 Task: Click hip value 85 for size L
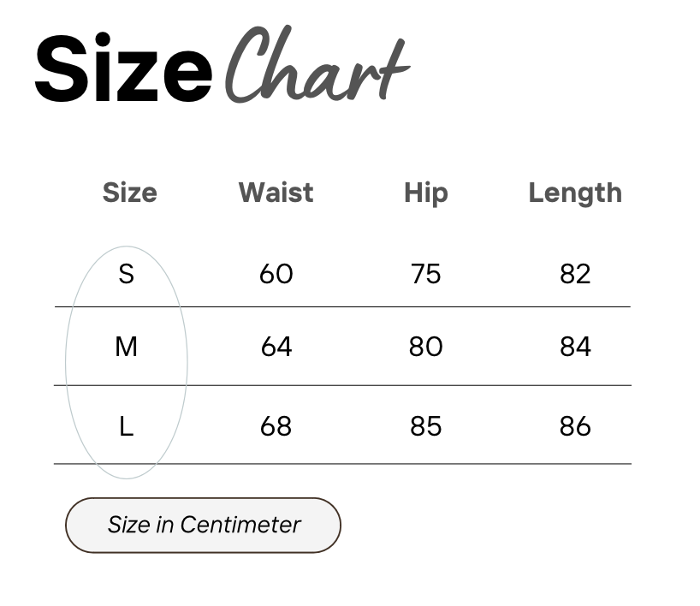coord(426,426)
